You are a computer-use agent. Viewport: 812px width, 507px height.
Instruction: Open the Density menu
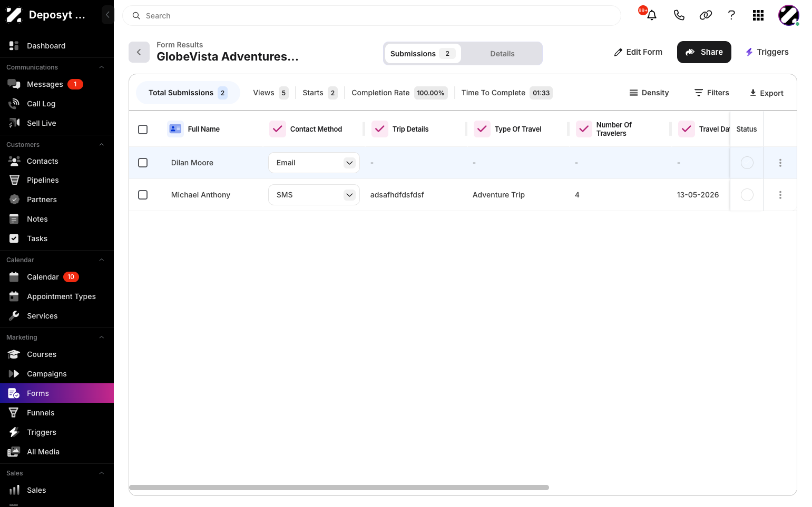(649, 93)
